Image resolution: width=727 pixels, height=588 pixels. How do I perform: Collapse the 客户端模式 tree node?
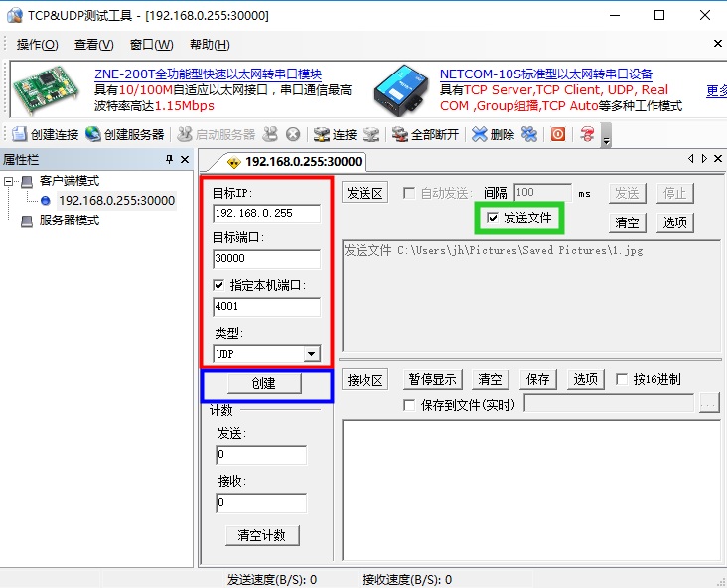[x=10, y=181]
